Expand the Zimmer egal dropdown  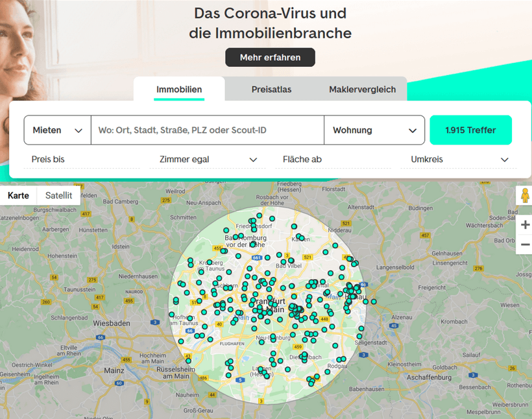click(x=208, y=159)
